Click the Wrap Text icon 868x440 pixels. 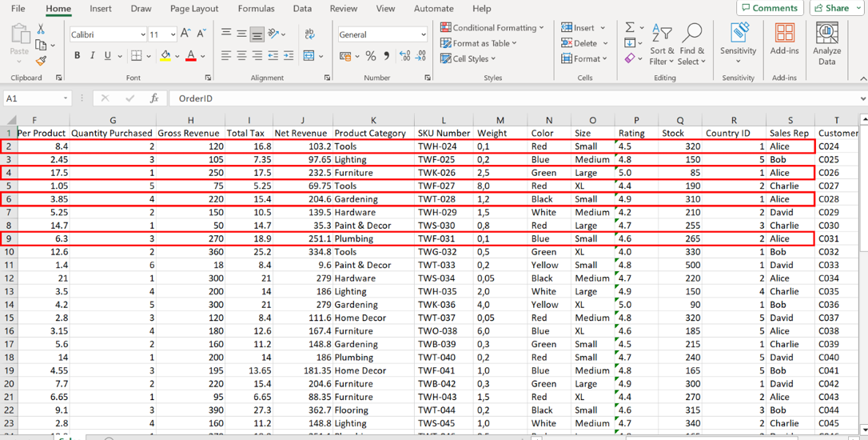point(310,34)
